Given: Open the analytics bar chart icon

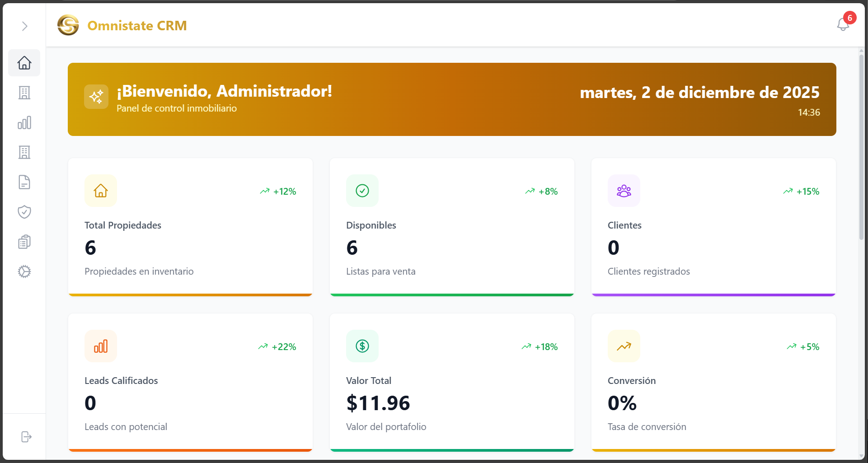Looking at the screenshot, I should point(24,122).
